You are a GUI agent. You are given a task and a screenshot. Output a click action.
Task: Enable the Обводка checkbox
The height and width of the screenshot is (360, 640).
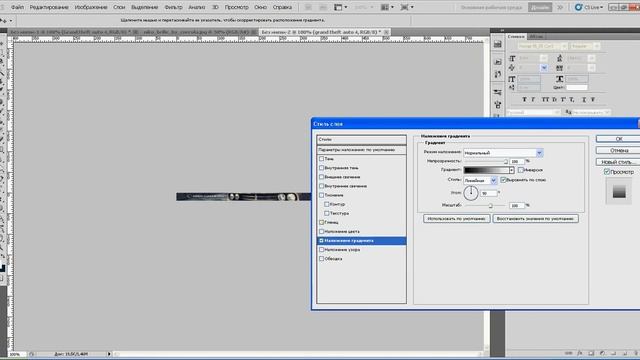321,258
